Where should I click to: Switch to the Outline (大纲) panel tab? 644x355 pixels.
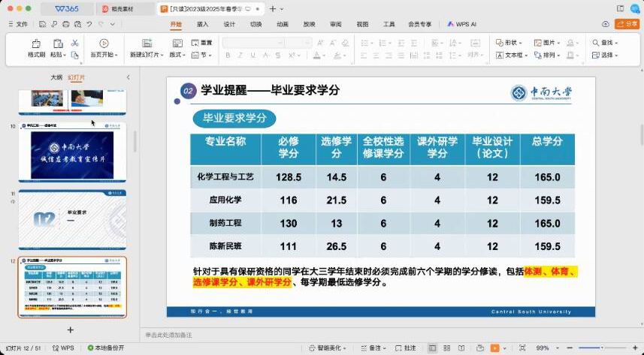coord(56,77)
